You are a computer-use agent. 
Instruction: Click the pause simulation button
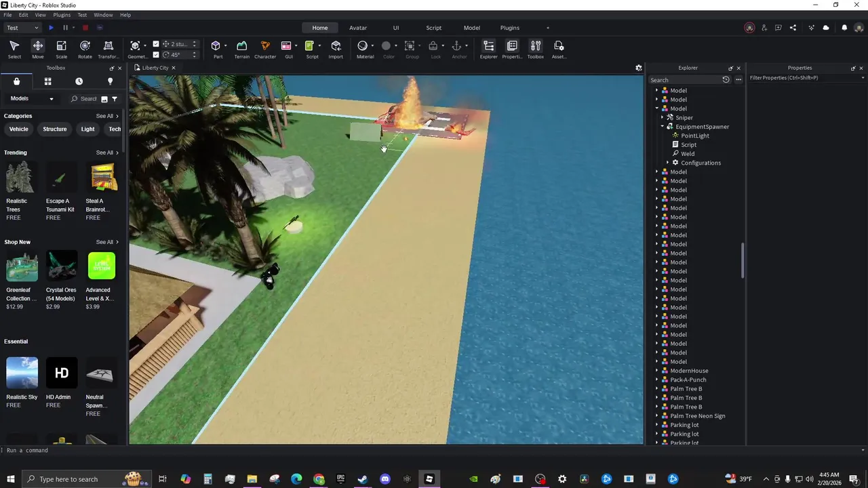65,28
